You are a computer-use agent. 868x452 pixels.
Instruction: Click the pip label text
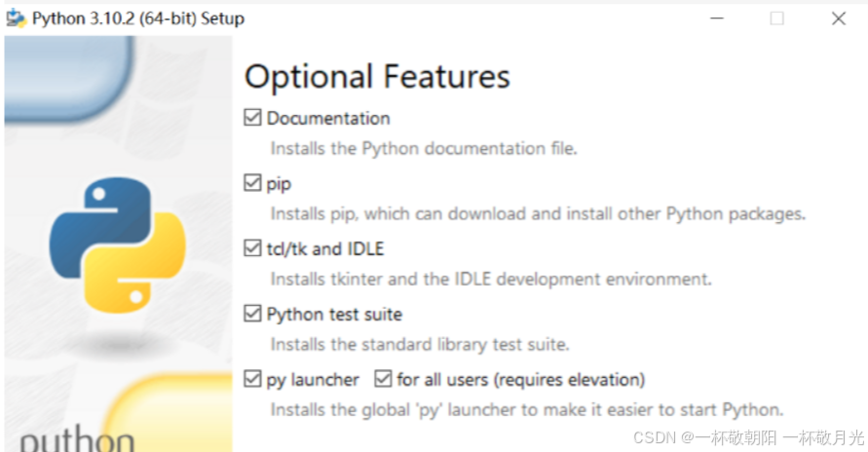click(279, 184)
